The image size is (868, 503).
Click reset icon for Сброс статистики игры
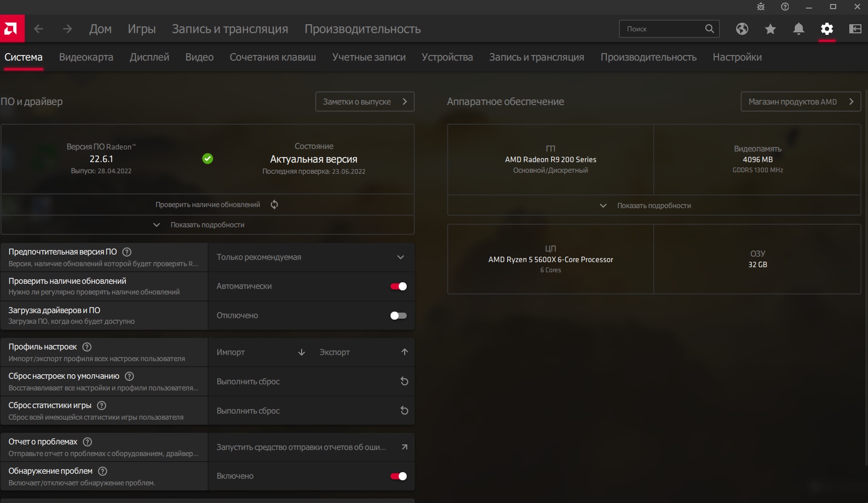[x=404, y=411]
